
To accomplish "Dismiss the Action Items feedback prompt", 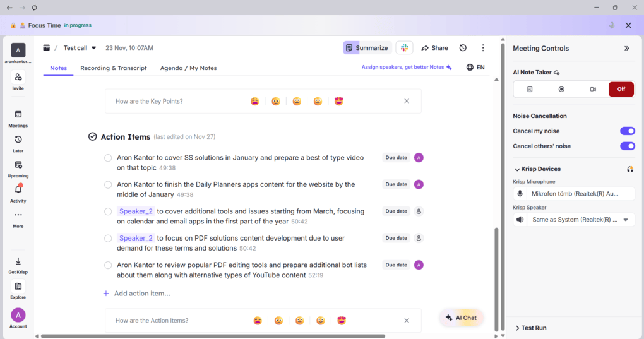I will (x=407, y=321).
